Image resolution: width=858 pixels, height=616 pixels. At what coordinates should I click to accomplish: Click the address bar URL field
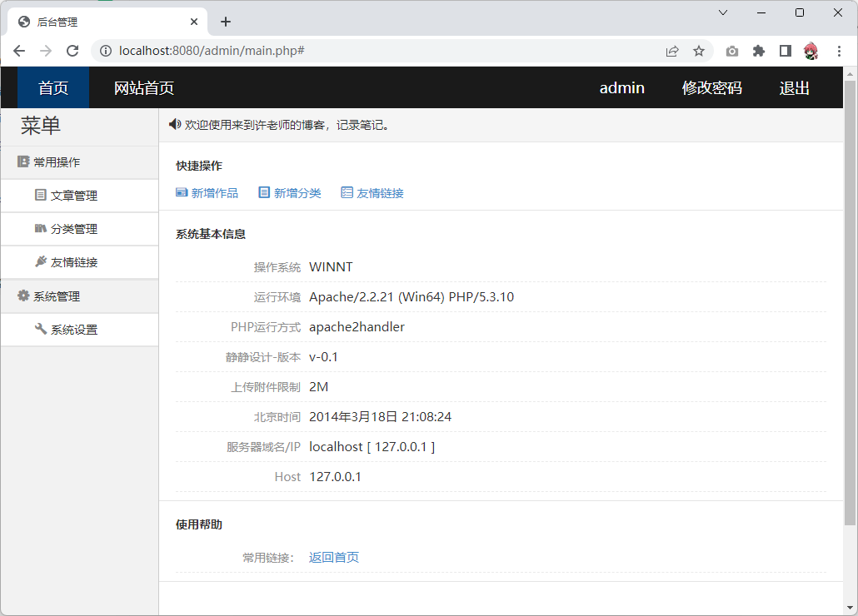(375, 51)
